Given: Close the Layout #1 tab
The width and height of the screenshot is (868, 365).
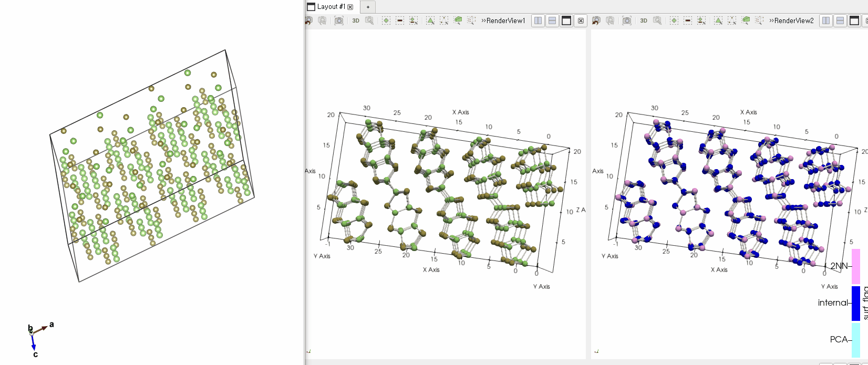Looking at the screenshot, I should 350,7.
